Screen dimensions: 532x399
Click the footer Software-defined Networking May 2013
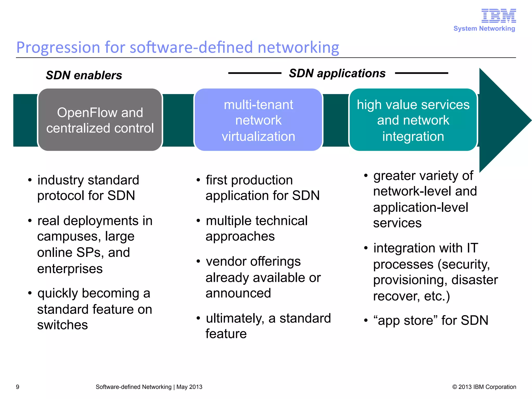click(x=149, y=387)
